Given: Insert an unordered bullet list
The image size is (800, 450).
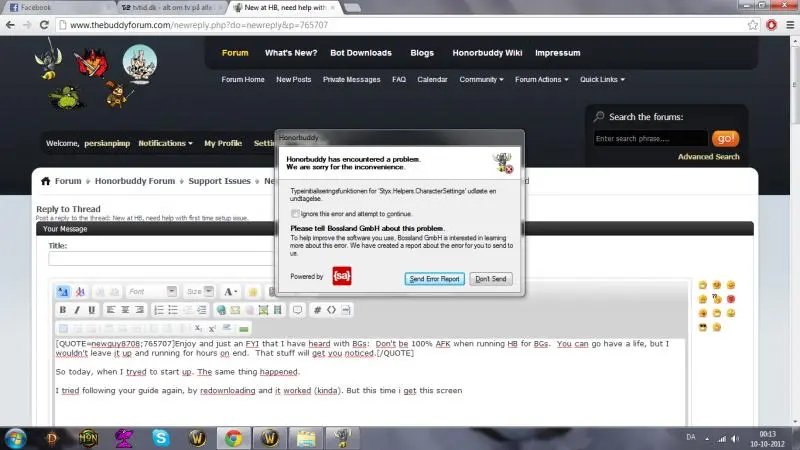Looking at the screenshot, I should click(173, 310).
